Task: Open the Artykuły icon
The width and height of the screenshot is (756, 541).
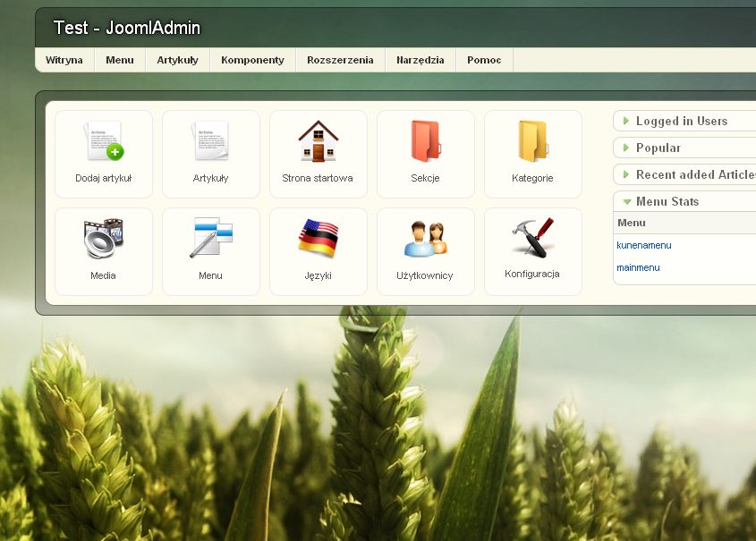Action: pos(210,143)
